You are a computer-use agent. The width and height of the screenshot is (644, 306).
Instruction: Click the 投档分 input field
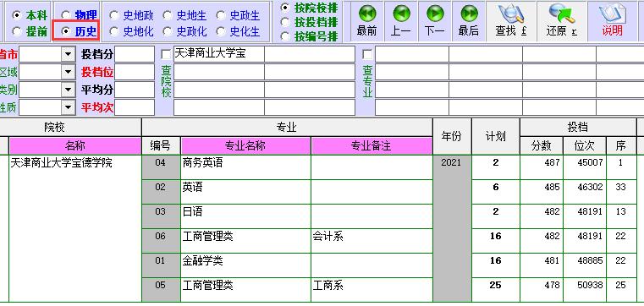coord(135,54)
